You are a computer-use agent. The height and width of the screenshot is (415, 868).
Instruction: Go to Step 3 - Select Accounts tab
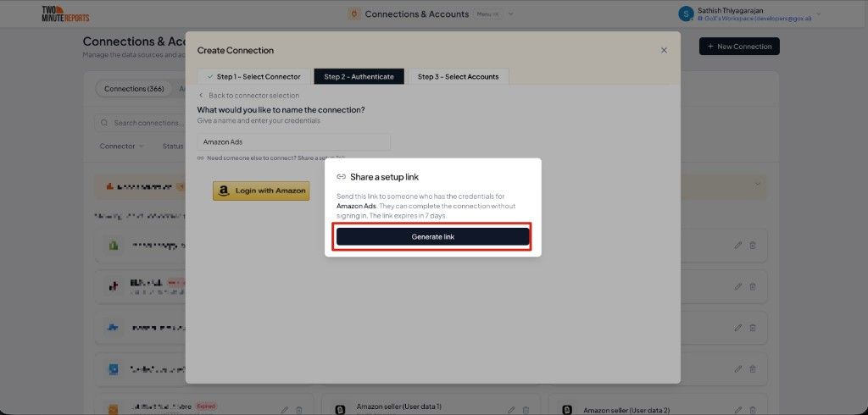click(459, 76)
